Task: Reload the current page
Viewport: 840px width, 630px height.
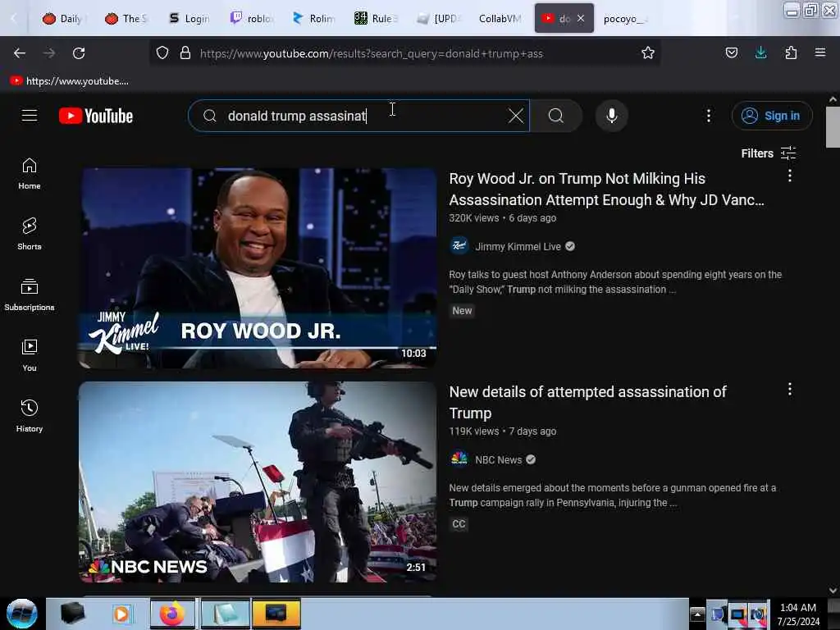Action: (x=79, y=53)
